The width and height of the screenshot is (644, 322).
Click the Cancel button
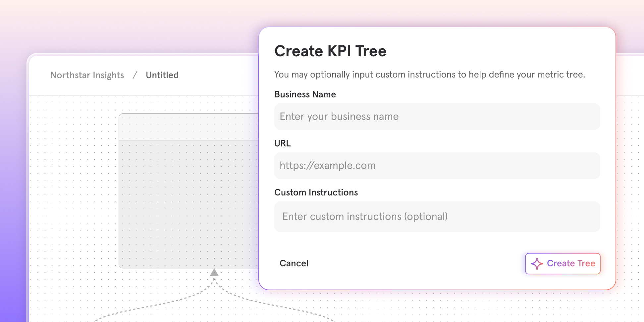point(294,263)
